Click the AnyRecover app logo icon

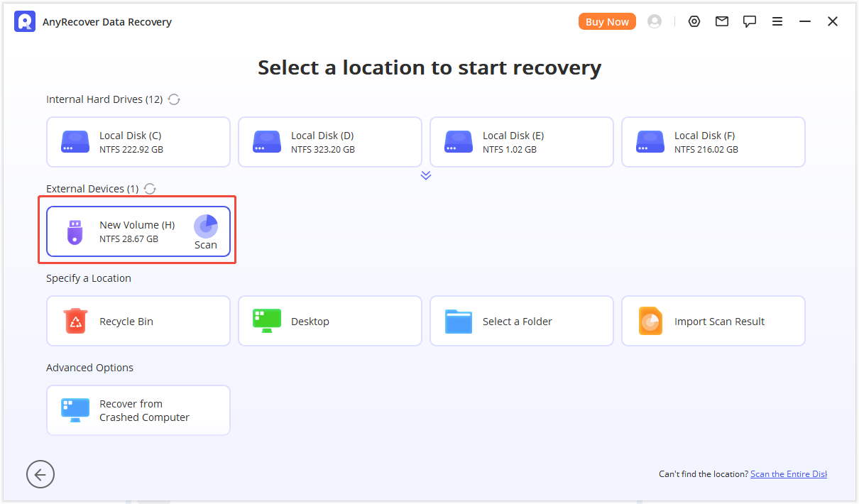pyautogui.click(x=24, y=21)
